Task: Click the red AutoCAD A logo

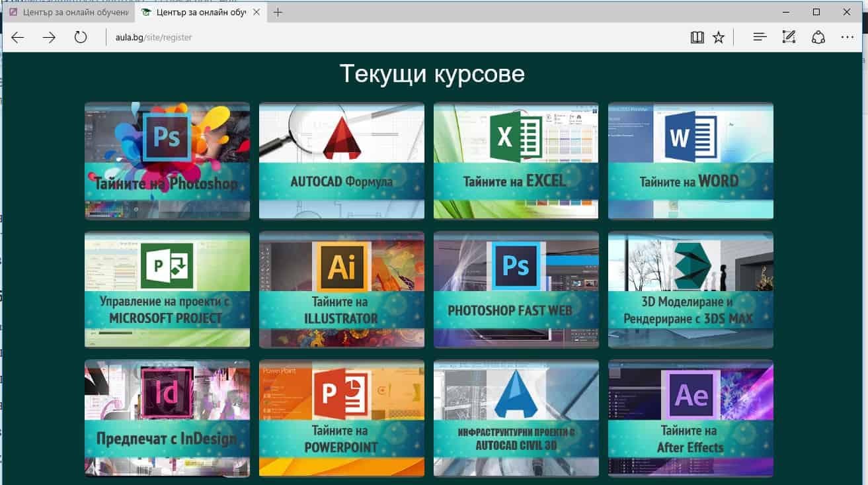Action: pos(341,138)
